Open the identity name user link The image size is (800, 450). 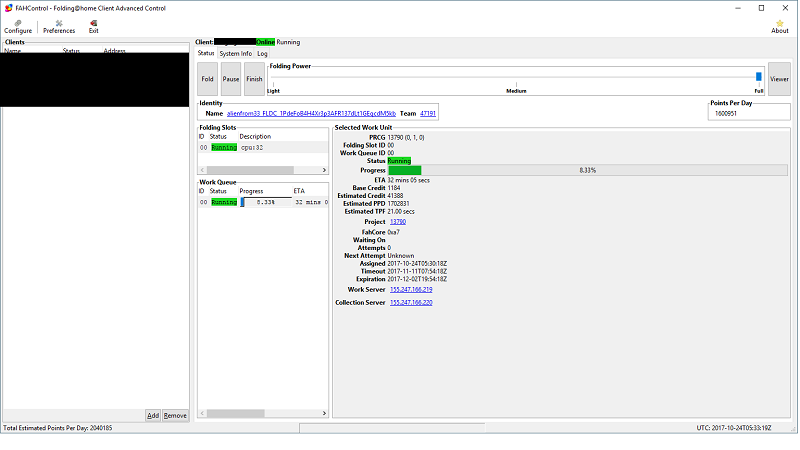(x=311, y=114)
